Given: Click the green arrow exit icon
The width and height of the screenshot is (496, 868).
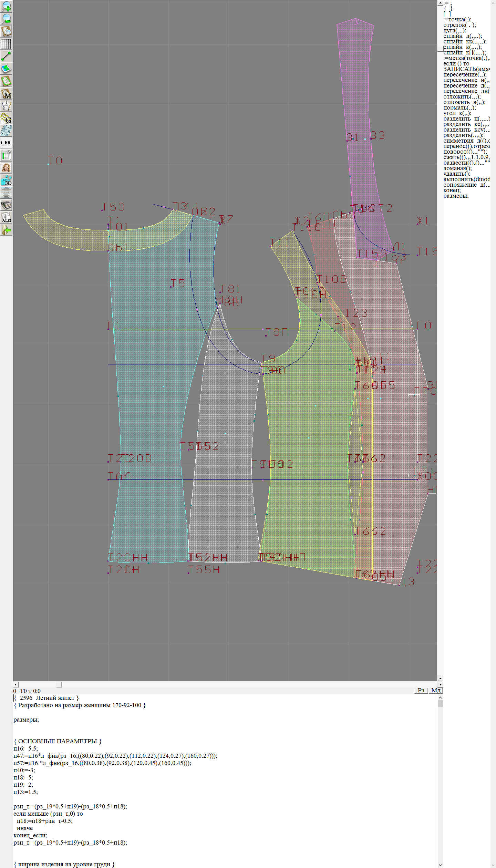Looking at the screenshot, I should point(6,230).
